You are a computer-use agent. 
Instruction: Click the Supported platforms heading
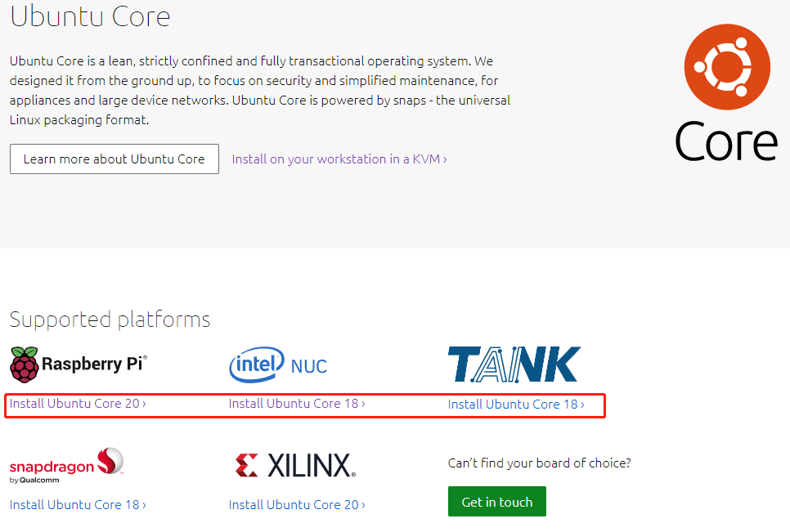(x=110, y=320)
